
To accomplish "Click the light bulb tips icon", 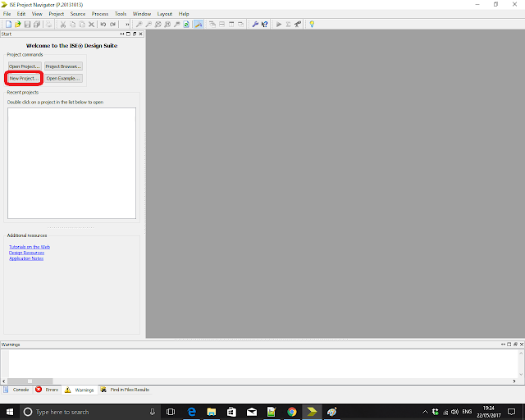I will tap(312, 24).
